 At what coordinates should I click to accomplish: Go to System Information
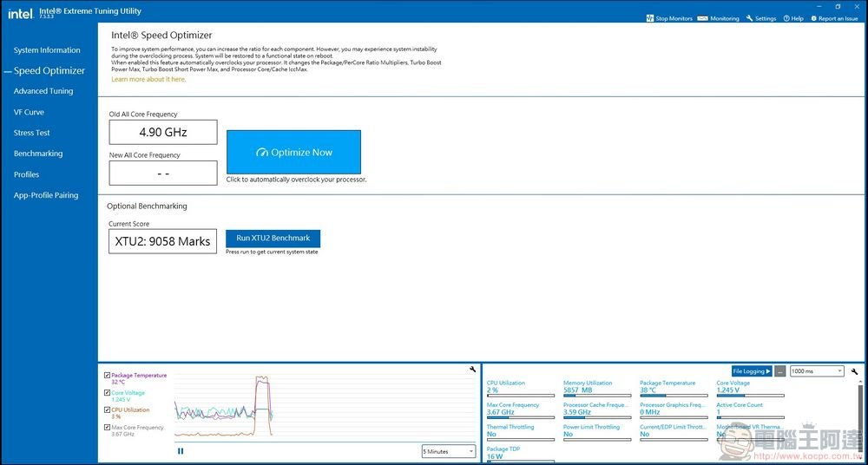click(47, 50)
